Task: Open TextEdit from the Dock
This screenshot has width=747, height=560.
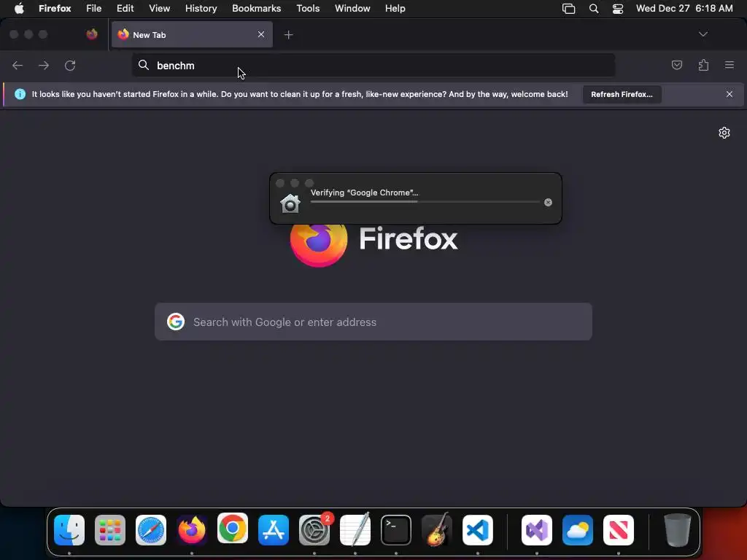Action: (x=355, y=529)
